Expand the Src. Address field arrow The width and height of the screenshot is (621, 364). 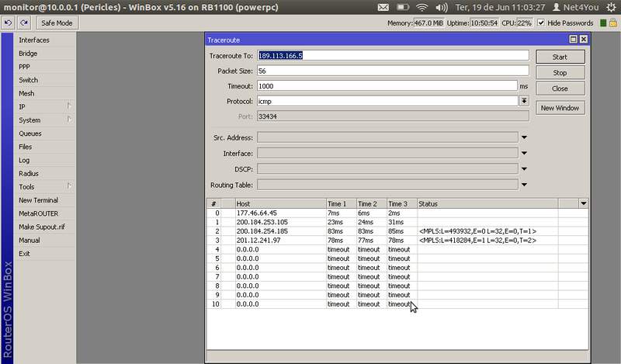(524, 137)
